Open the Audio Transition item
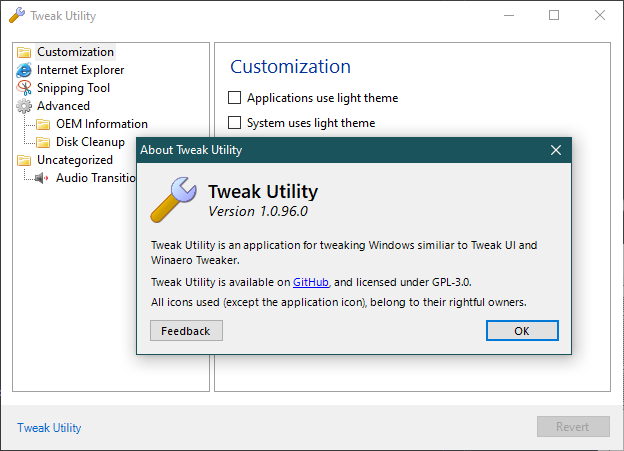The width and height of the screenshot is (624, 451). point(96,178)
